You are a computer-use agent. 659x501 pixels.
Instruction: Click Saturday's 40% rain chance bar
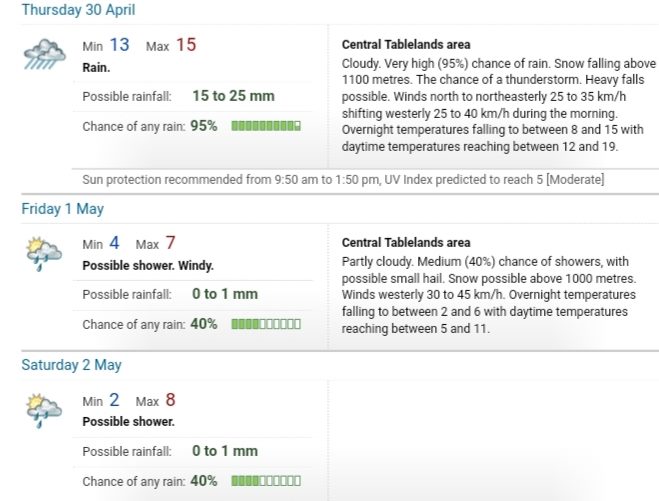pos(266,480)
